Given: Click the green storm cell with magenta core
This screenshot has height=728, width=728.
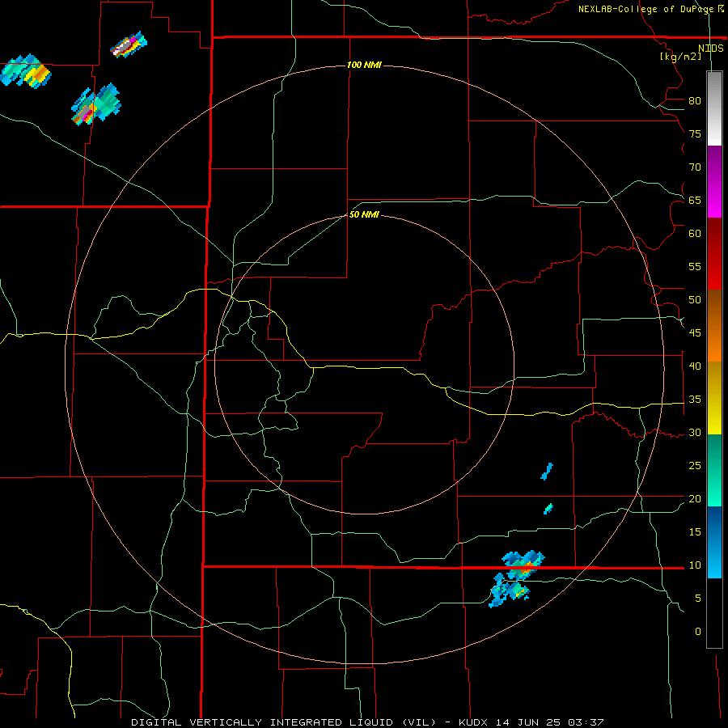Looking at the screenshot, I should 96,104.
